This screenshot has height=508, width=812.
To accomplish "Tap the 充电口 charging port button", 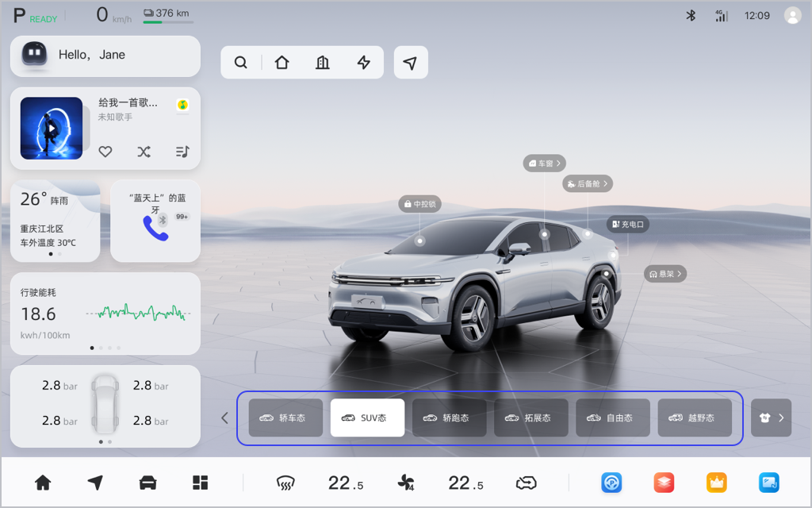I will (x=628, y=225).
